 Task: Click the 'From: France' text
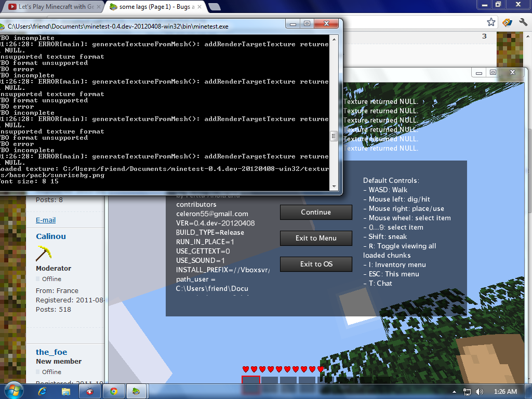[57, 291]
